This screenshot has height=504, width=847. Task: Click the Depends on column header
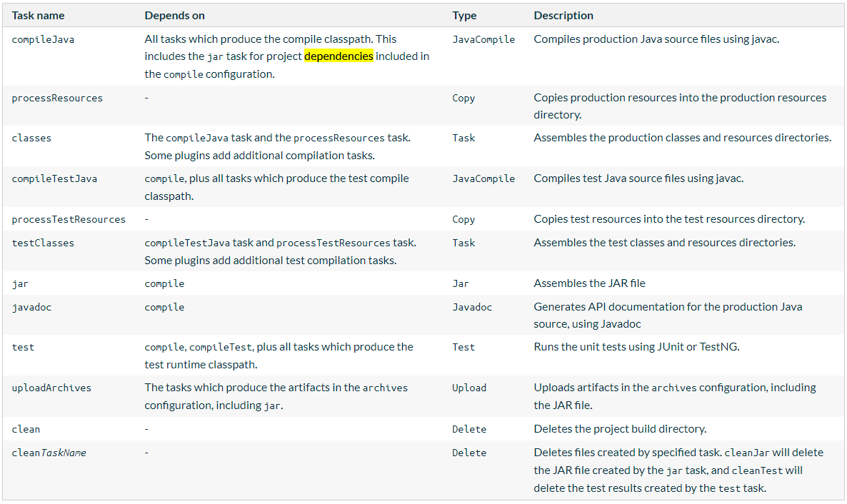174,15
